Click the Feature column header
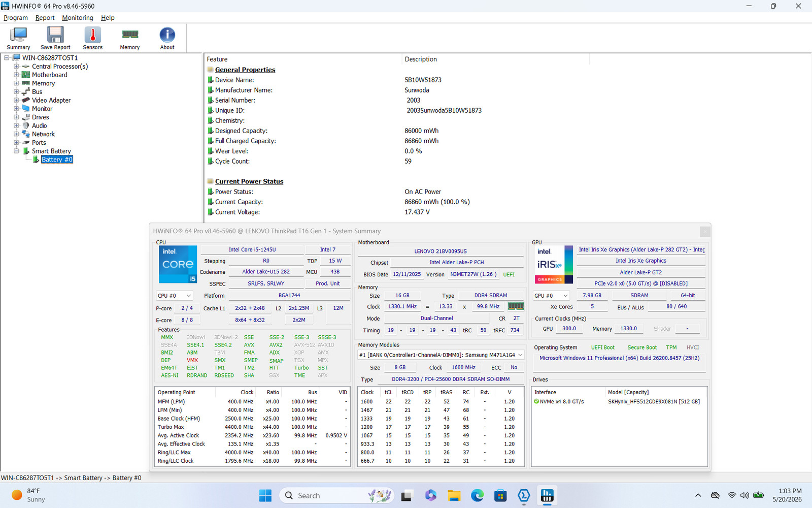The image size is (812, 508). pos(303,59)
